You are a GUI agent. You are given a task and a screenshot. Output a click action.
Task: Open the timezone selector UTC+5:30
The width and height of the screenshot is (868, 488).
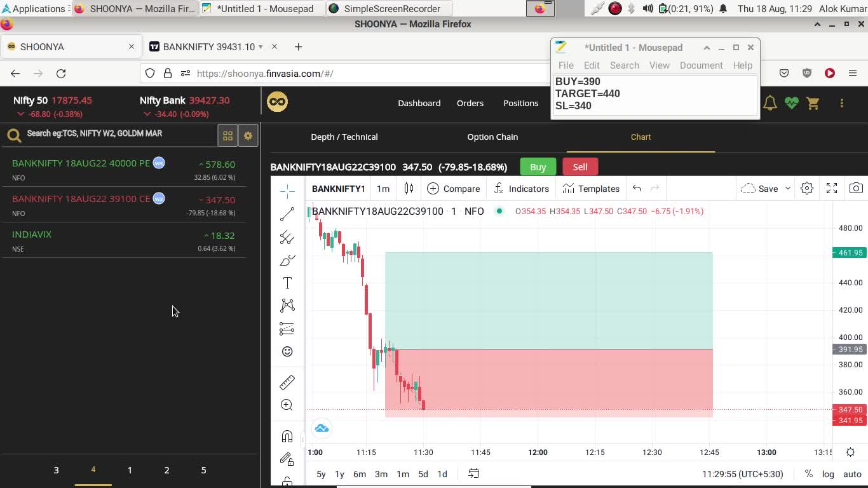click(743, 474)
